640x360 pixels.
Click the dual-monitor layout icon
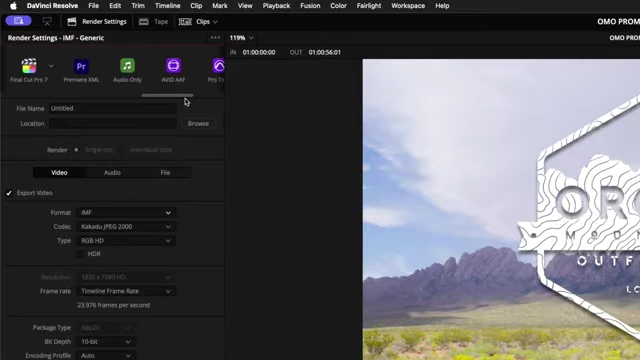pos(47,21)
